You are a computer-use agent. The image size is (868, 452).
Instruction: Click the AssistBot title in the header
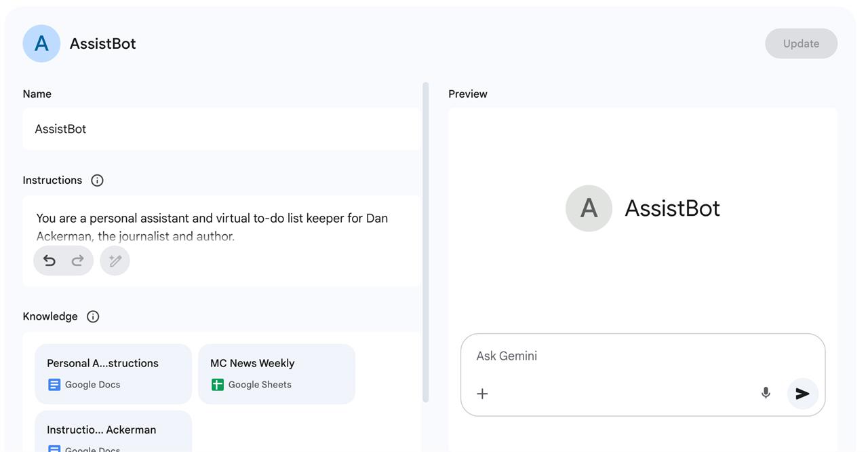point(103,43)
